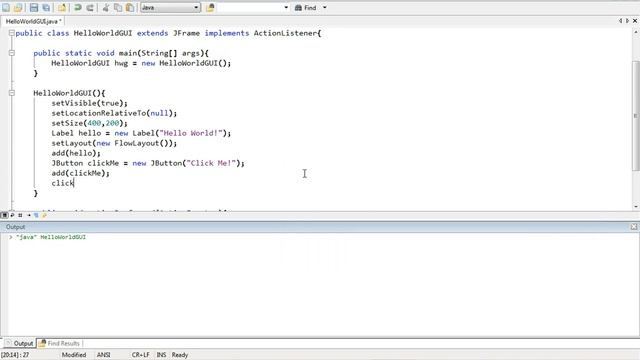The height and width of the screenshot is (360, 640).
Task: Show next editor tabs with right arrow
Action: (x=627, y=21)
